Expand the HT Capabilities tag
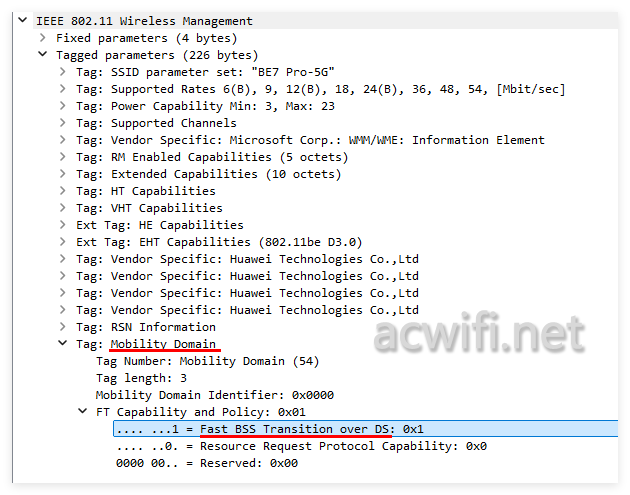The height and width of the screenshot is (495, 630). (x=63, y=191)
